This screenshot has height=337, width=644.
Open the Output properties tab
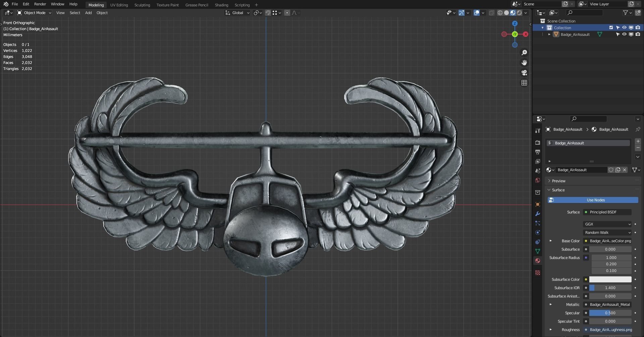538,152
